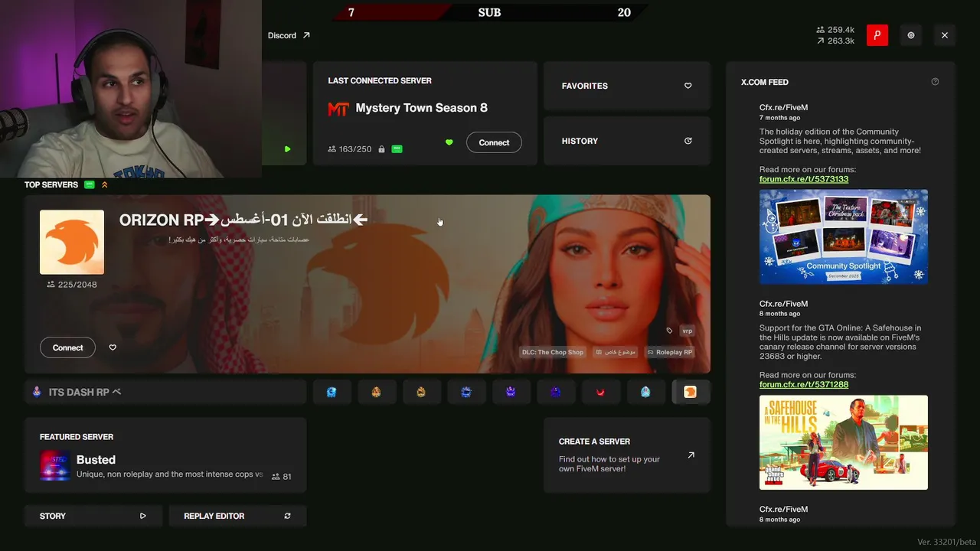The image size is (980, 551).
Task: Click the 225/2048 player count
Action: point(72,285)
